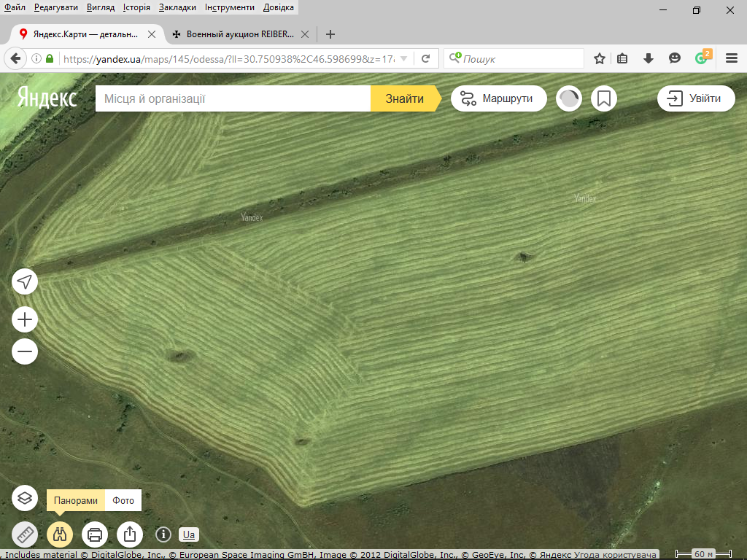
Task: Share the map via share icon
Action: click(x=130, y=534)
